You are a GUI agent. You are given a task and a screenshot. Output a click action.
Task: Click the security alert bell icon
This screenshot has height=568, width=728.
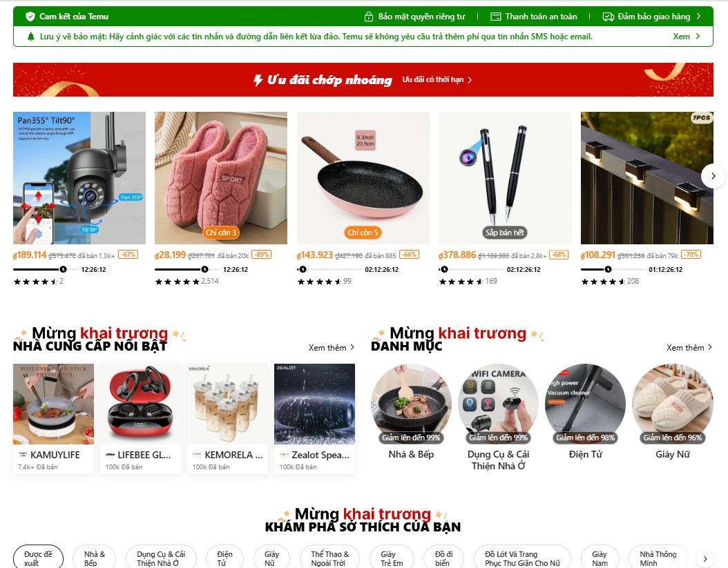click(31, 37)
